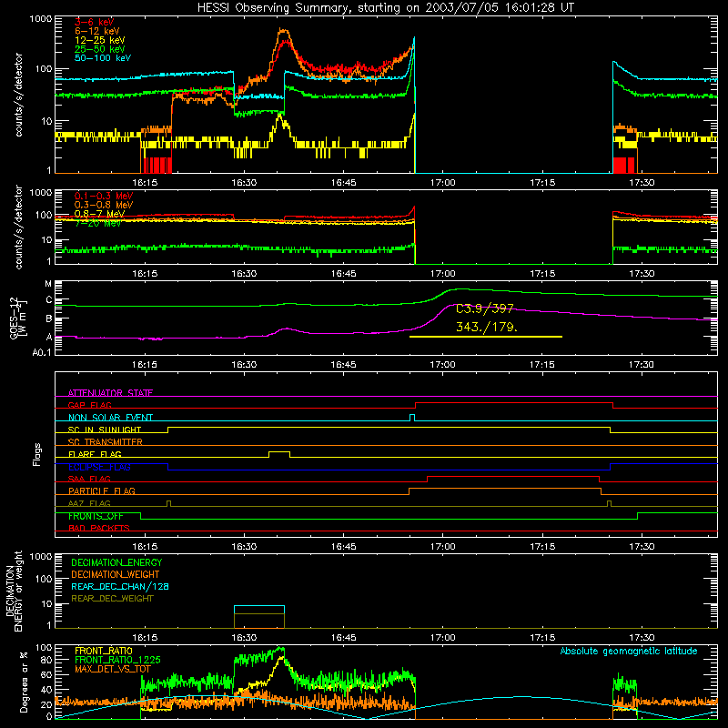This screenshot has height=728, width=728.
Task: Select the '6-12 keV' legend label
Action: point(97,31)
